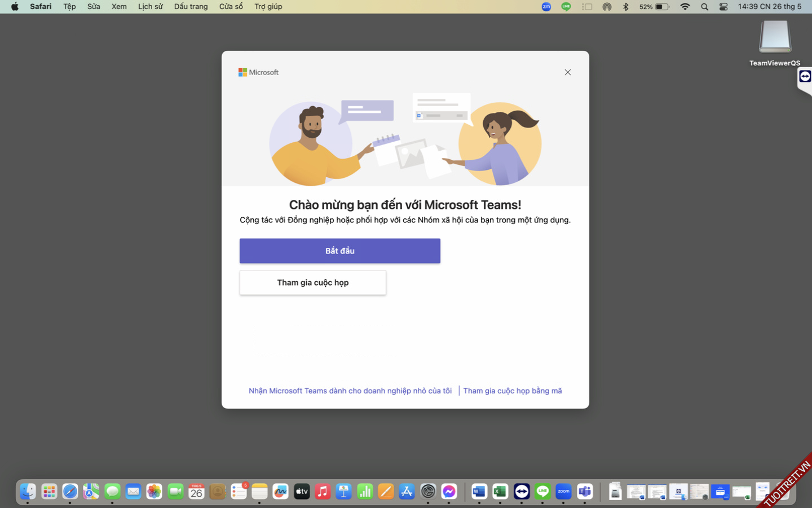Open the Music app in the Dock
The width and height of the screenshot is (812, 508).
click(323, 492)
